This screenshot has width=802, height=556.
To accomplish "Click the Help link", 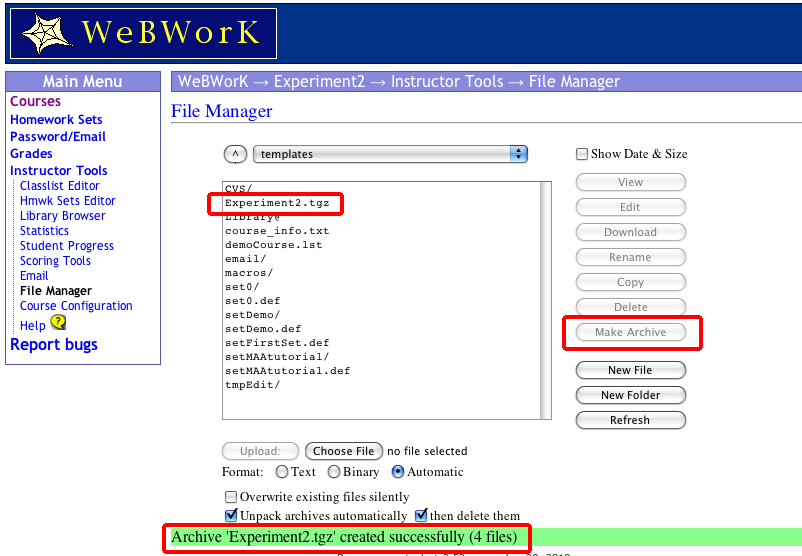I will click(33, 326).
